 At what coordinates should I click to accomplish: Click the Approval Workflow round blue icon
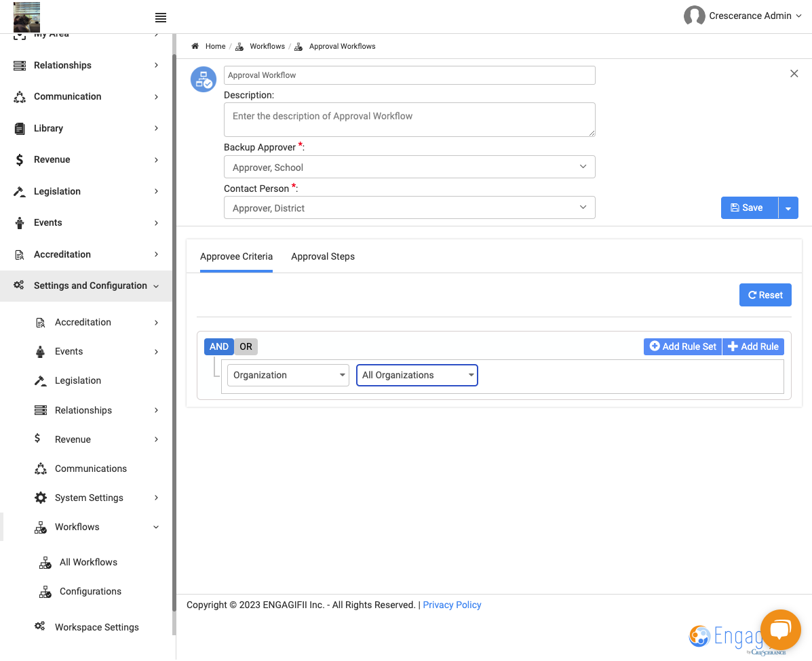[x=204, y=79]
